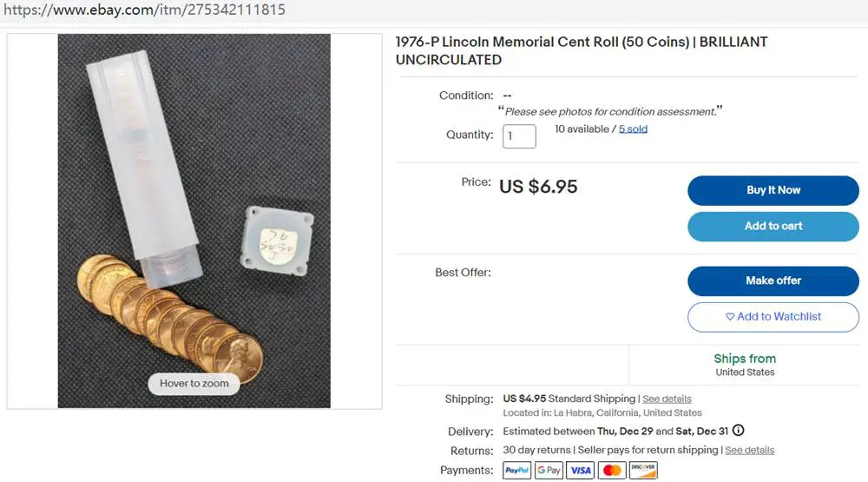Click the US $6.95 price text
The image size is (868, 482).
(538, 187)
